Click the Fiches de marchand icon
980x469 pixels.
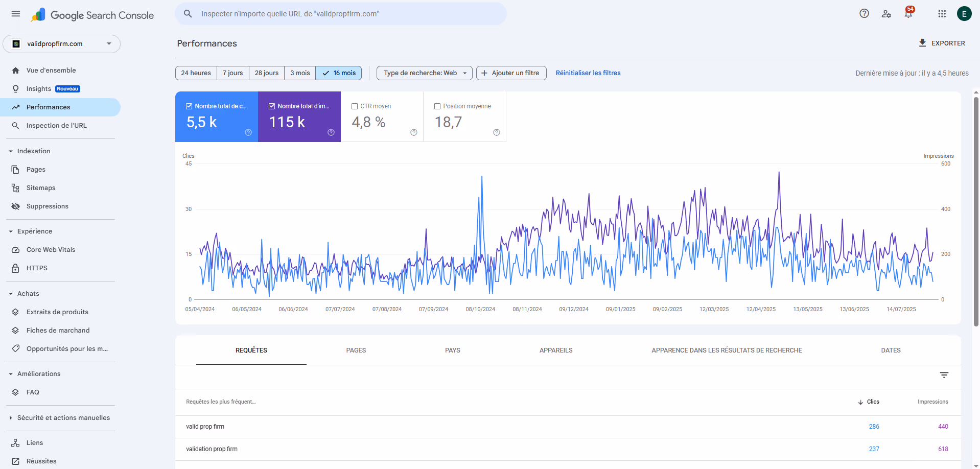point(16,331)
